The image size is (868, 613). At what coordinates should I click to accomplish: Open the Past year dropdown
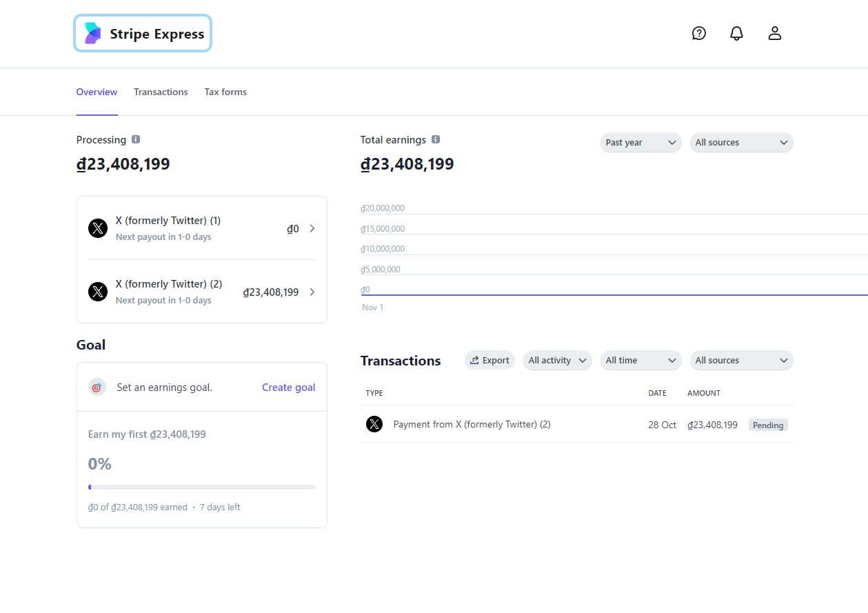click(640, 143)
